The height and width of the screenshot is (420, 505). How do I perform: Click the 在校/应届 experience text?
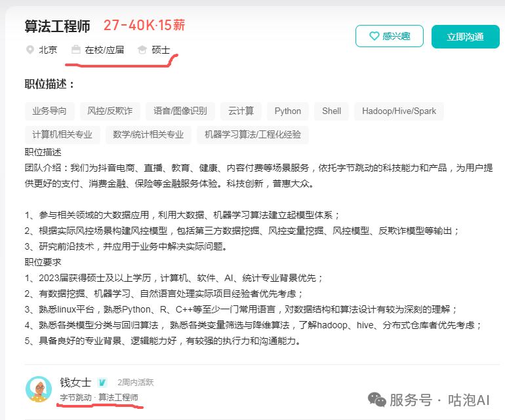(104, 50)
